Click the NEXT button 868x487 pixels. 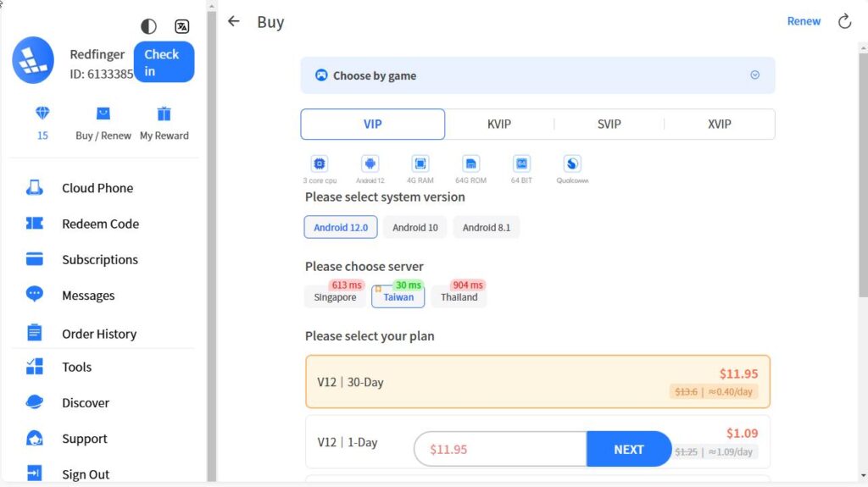(x=628, y=449)
